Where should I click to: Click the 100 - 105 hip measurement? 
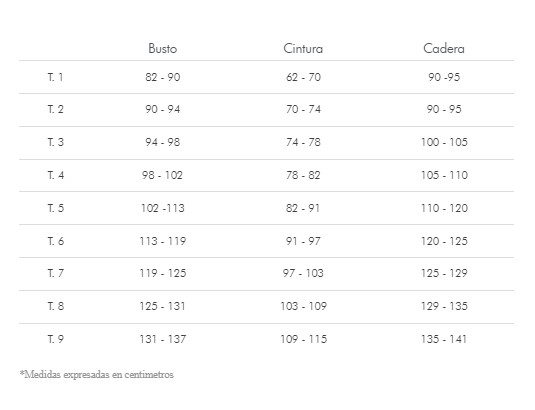[x=444, y=142]
